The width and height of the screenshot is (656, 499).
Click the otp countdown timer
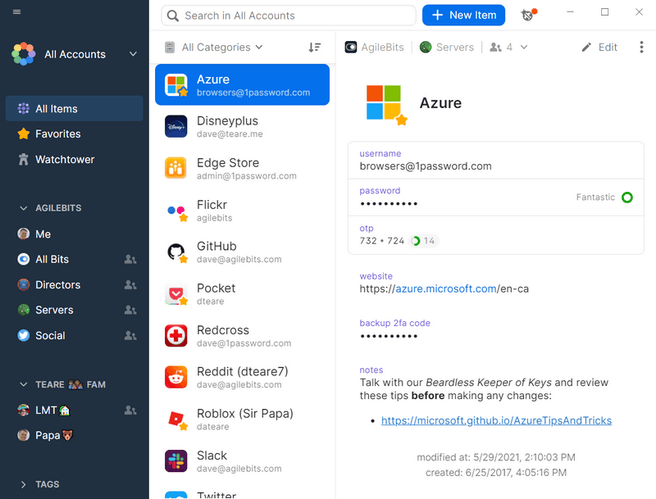(x=423, y=241)
